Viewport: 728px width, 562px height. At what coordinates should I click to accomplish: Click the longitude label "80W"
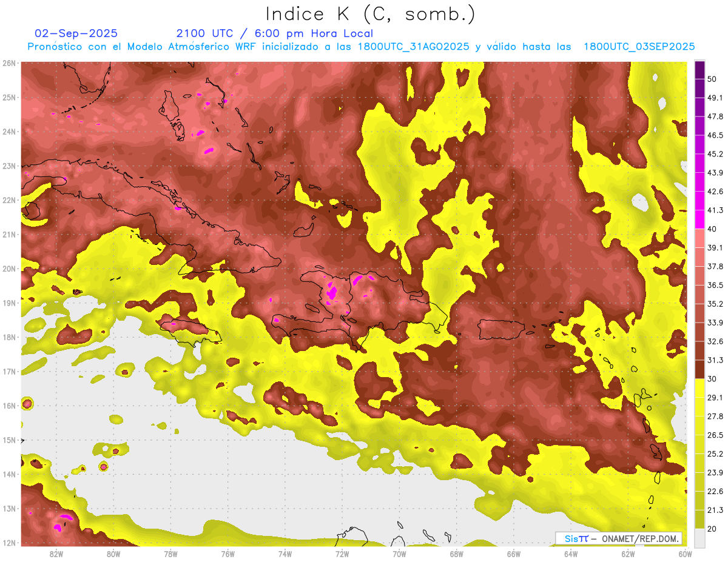(x=113, y=554)
